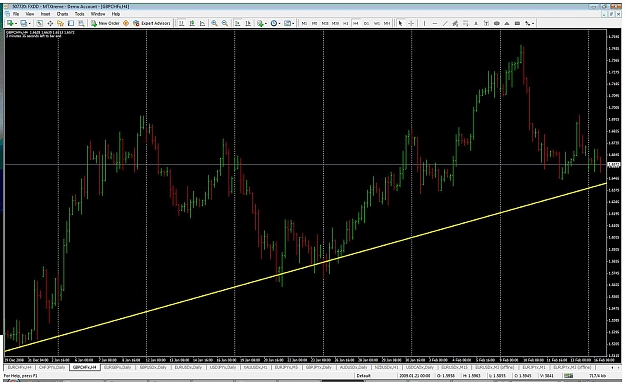The height and width of the screenshot is (382, 625).
Task: Expand the Profiles dropdown arrow
Action: click(29, 23)
